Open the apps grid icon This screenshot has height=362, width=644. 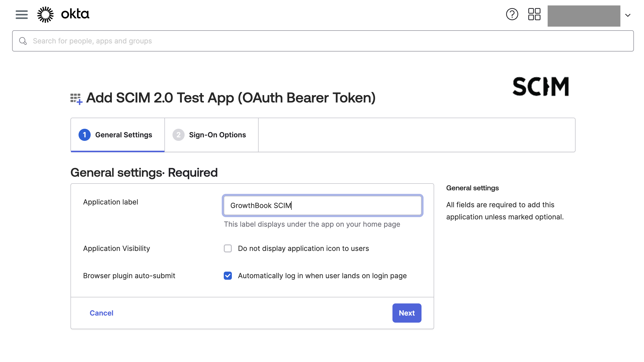[534, 14]
